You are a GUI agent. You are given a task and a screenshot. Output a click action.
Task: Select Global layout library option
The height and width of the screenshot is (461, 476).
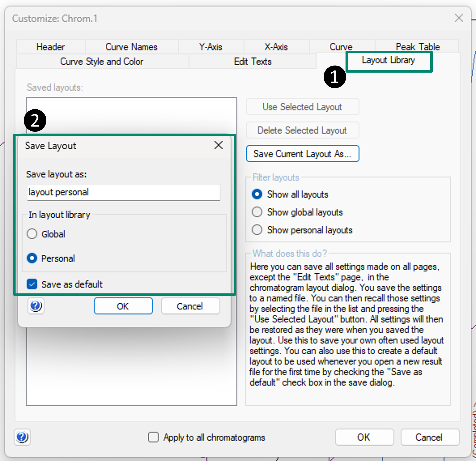[32, 234]
